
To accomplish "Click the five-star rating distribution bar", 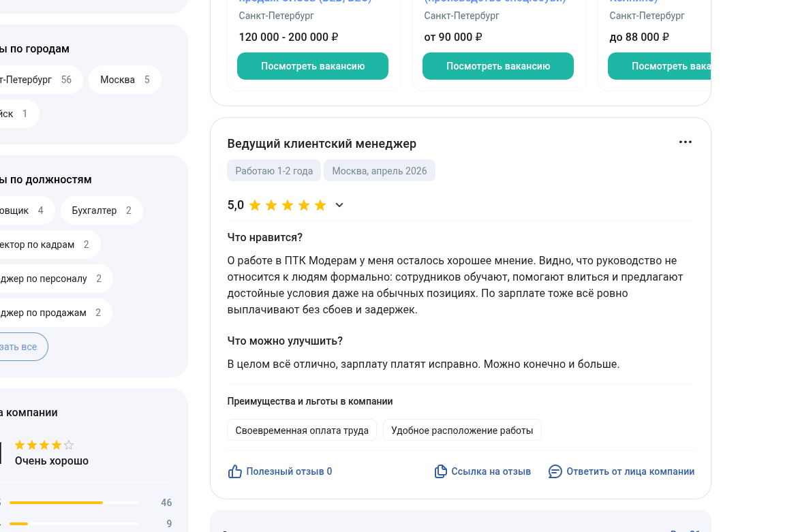I will (x=74, y=503).
